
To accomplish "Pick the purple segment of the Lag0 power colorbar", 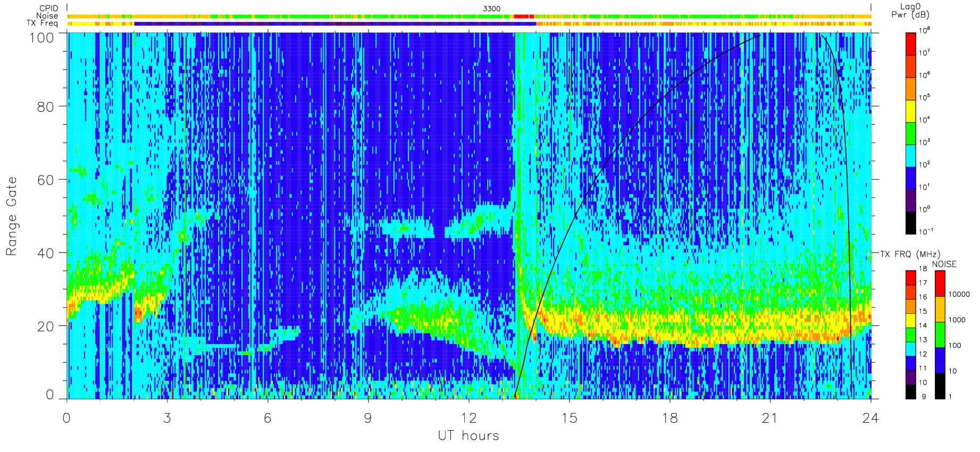I will (911, 200).
